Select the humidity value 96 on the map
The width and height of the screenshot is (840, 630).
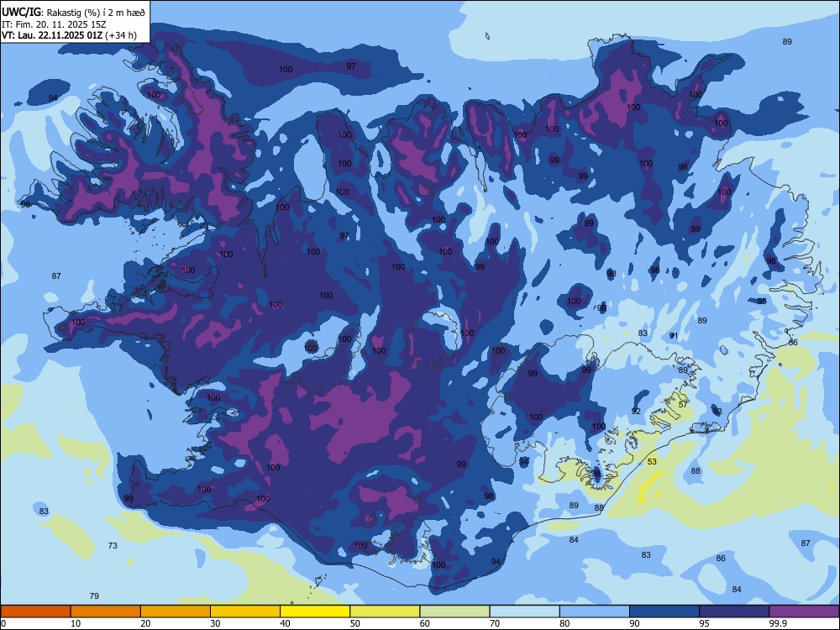point(25,204)
